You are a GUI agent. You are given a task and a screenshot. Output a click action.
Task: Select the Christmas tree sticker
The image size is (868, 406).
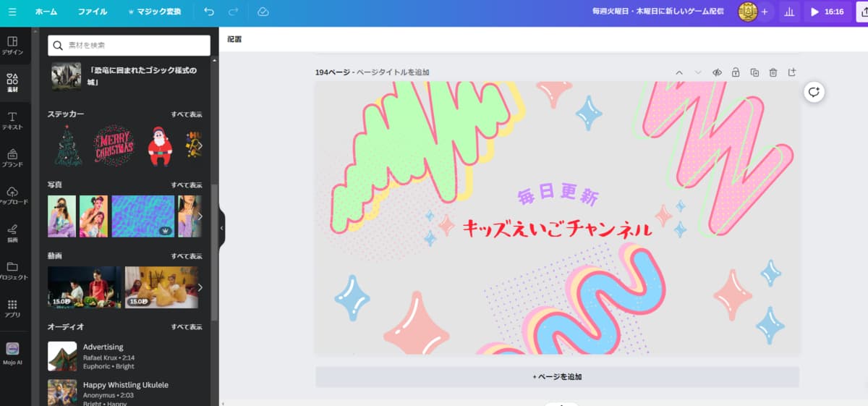pos(69,145)
